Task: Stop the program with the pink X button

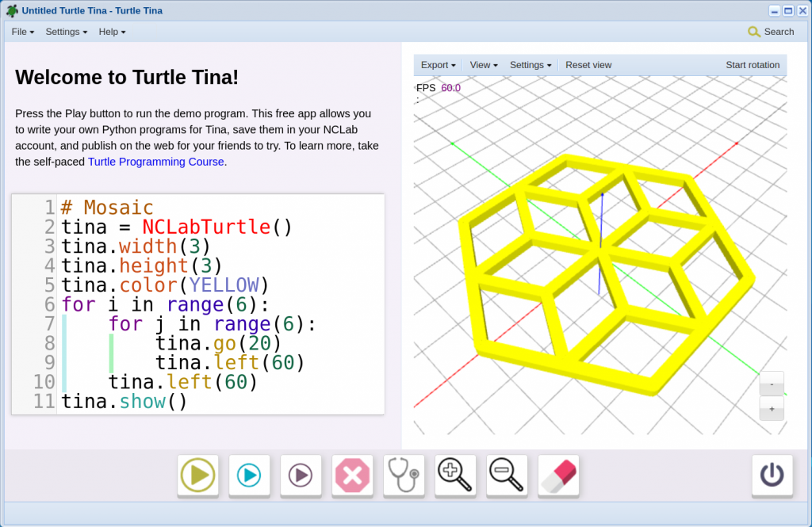Action: tap(352, 475)
